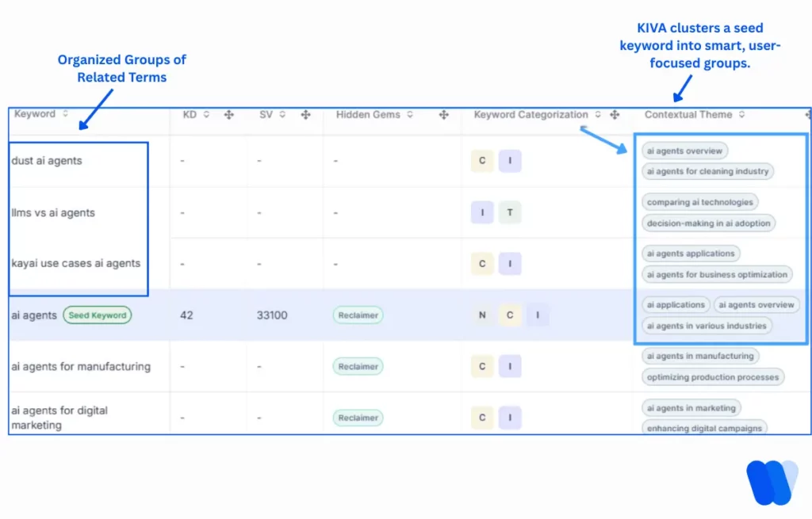Click the drag handle next to SV header

click(306, 114)
